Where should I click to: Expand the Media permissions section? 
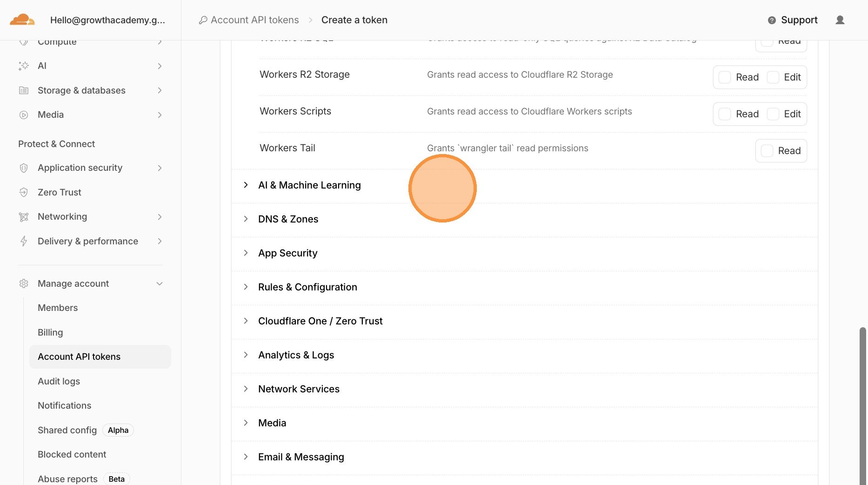(524, 423)
